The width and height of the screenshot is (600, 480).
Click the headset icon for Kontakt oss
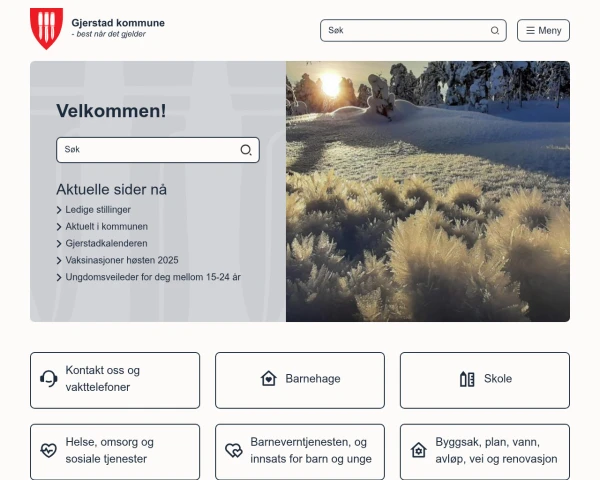tap(48, 379)
